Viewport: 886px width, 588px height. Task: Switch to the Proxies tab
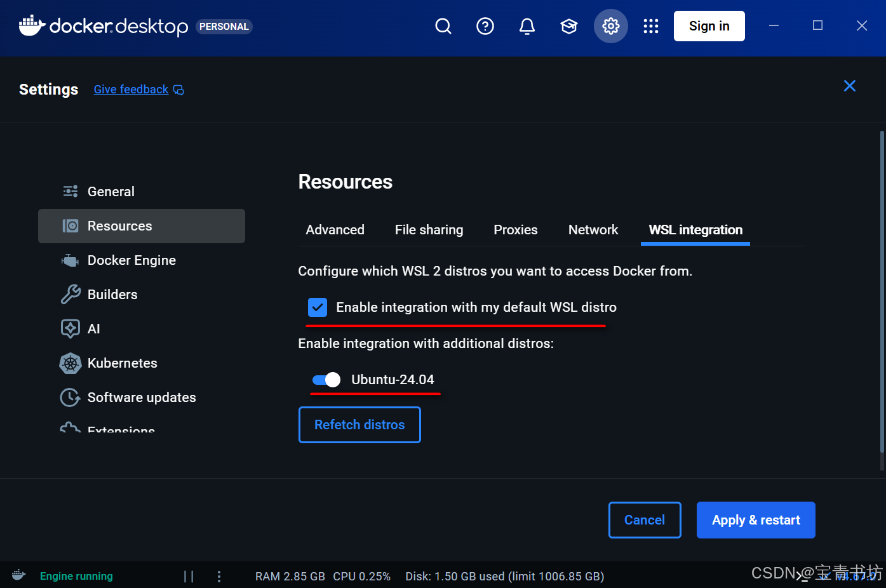516,230
